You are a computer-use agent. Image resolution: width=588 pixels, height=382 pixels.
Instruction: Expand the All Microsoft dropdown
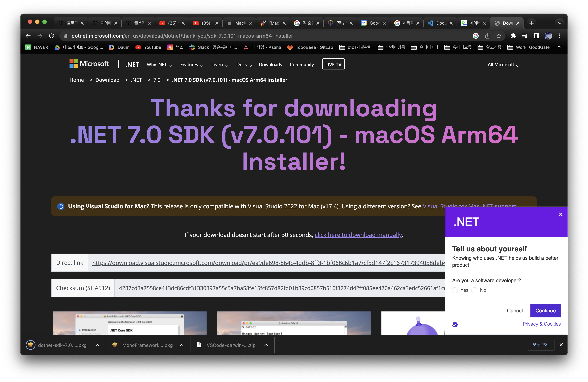[503, 65]
